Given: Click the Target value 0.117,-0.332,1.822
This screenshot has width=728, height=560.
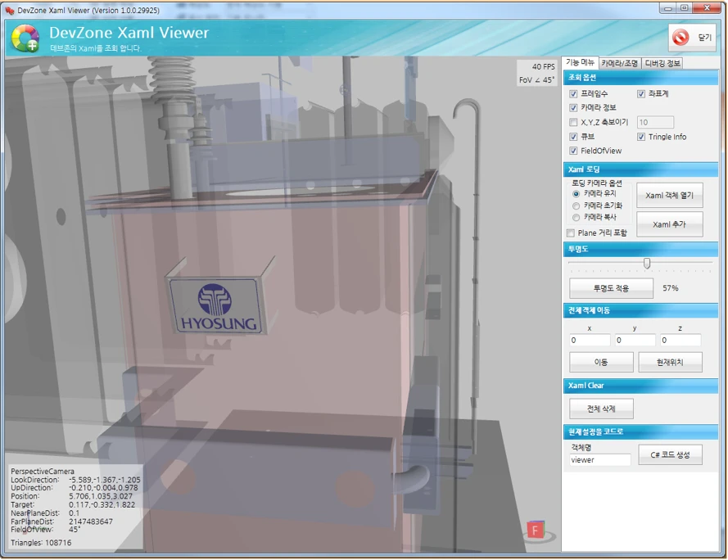Looking at the screenshot, I should click(102, 504).
